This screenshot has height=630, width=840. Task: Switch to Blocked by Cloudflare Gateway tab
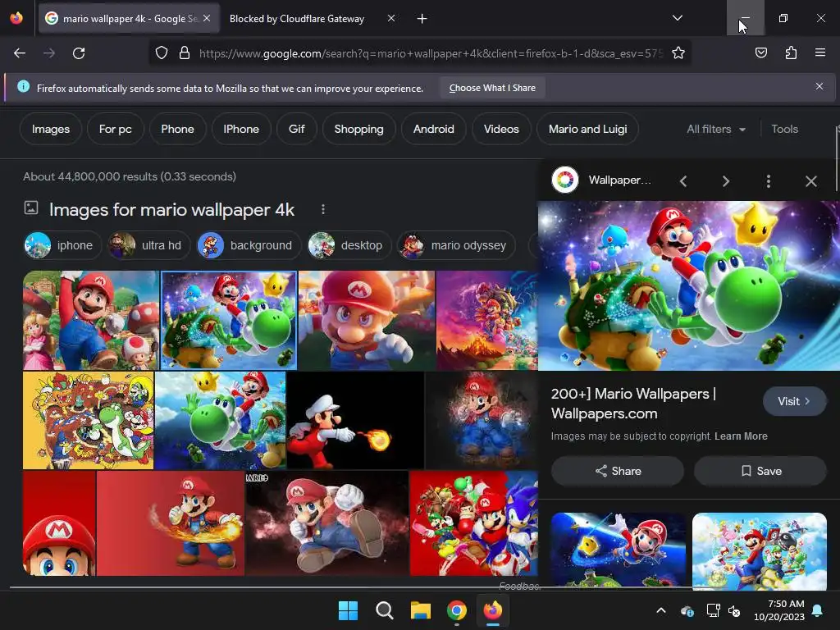(311, 19)
